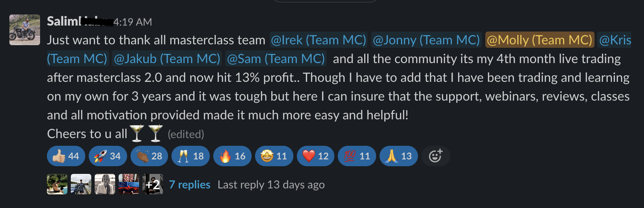Toggle the thumbs up reaction with 44

pos(66,156)
